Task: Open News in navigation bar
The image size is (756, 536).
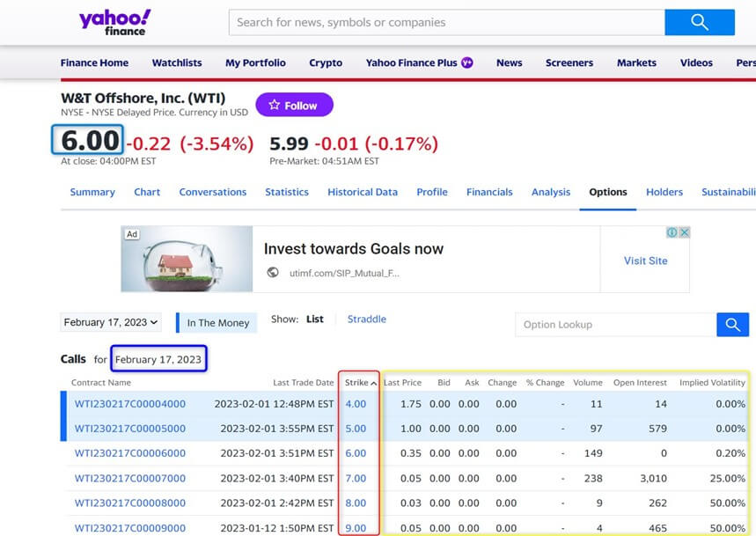Action: 510,62
